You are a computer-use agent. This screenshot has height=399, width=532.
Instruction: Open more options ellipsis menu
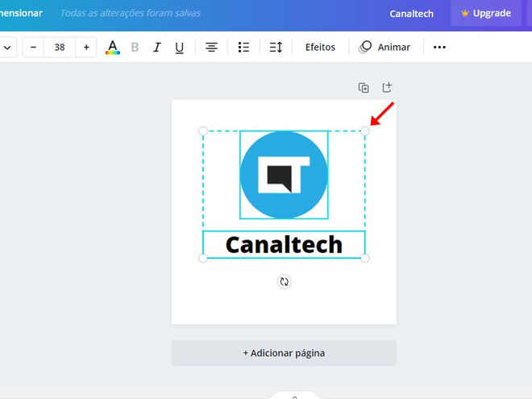439,48
